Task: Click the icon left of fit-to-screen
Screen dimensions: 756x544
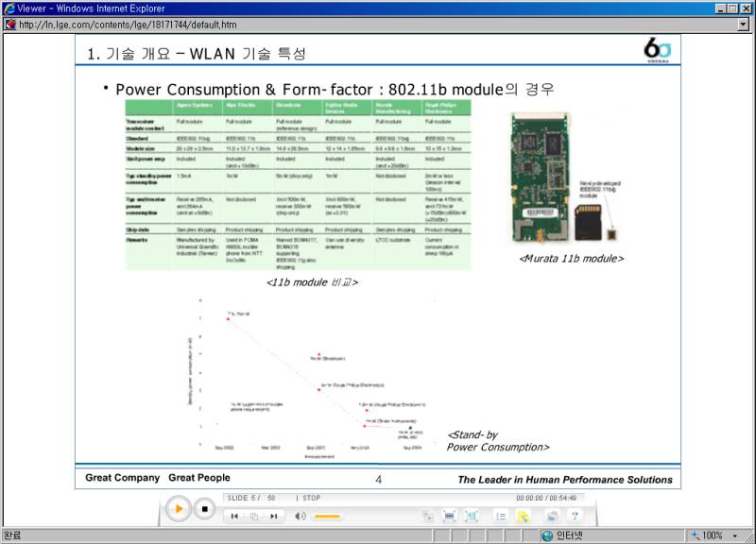Action: [x=428, y=517]
